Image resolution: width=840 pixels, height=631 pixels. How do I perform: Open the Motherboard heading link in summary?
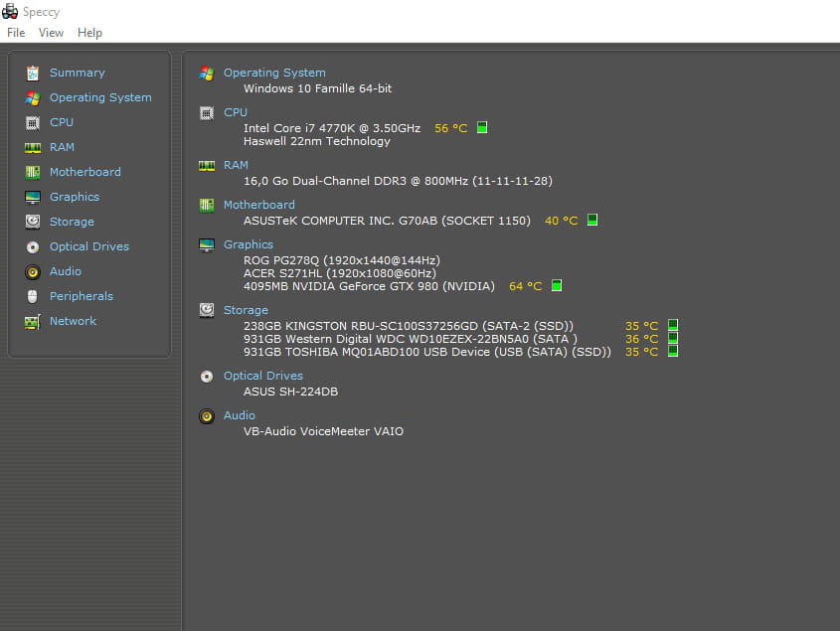coord(258,205)
